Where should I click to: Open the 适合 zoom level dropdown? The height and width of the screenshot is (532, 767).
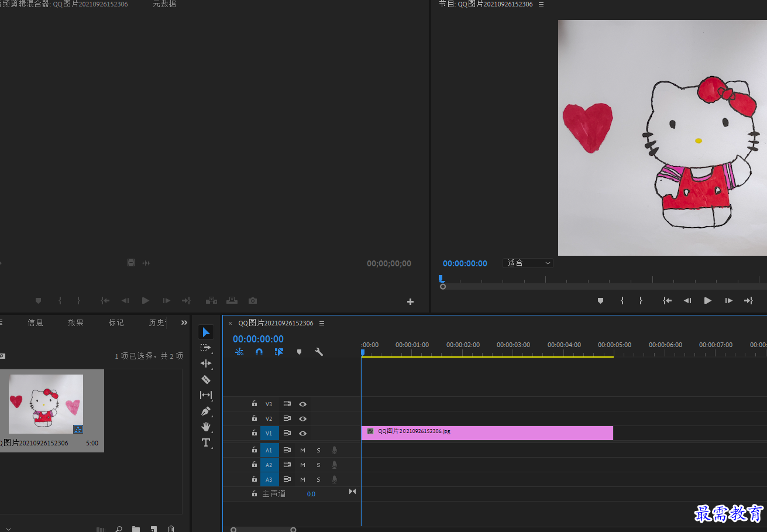(x=528, y=263)
